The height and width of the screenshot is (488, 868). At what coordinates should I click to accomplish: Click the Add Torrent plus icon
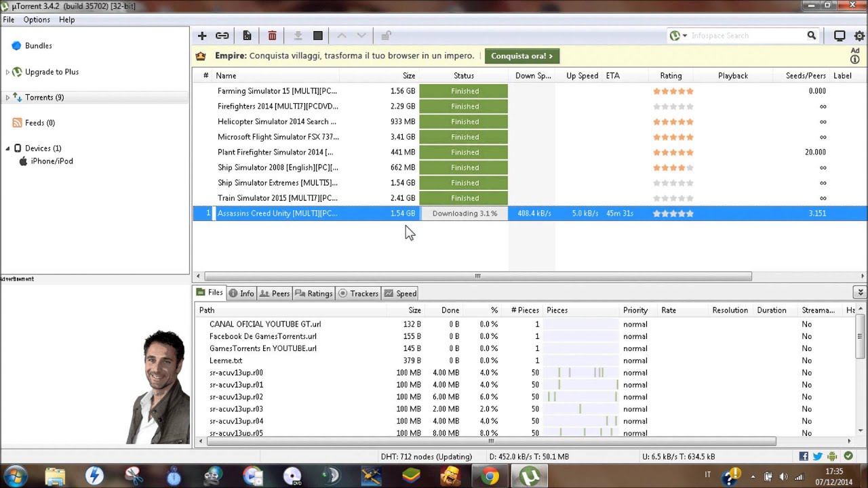coord(202,36)
